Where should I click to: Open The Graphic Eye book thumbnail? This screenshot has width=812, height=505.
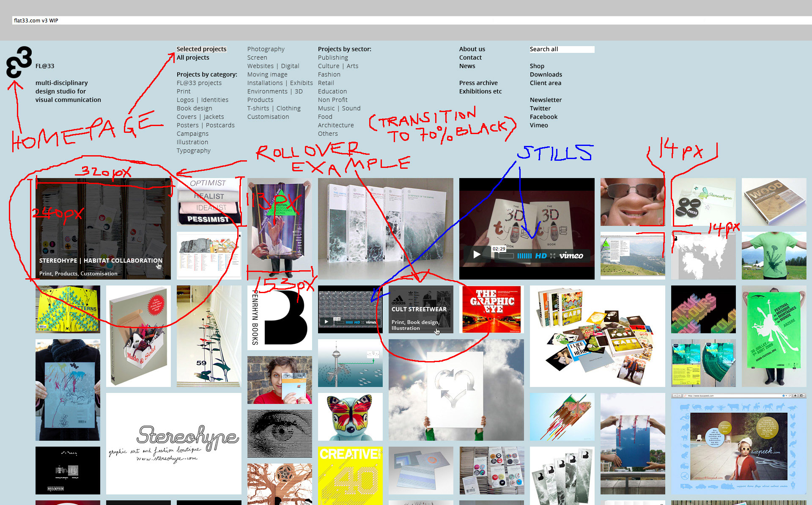[x=491, y=309]
